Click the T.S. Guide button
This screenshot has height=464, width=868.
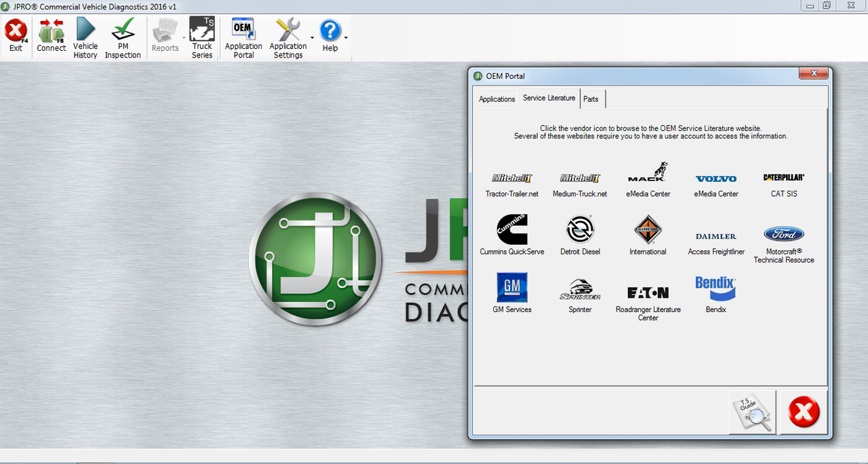point(753,412)
